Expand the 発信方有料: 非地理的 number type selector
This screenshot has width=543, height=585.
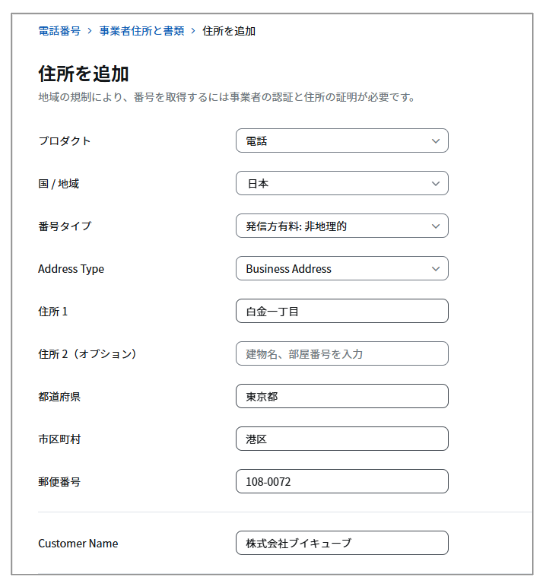[342, 226]
